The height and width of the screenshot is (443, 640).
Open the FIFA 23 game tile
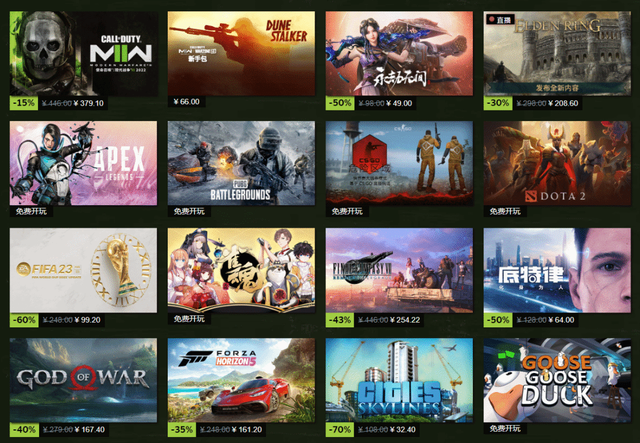(x=83, y=270)
